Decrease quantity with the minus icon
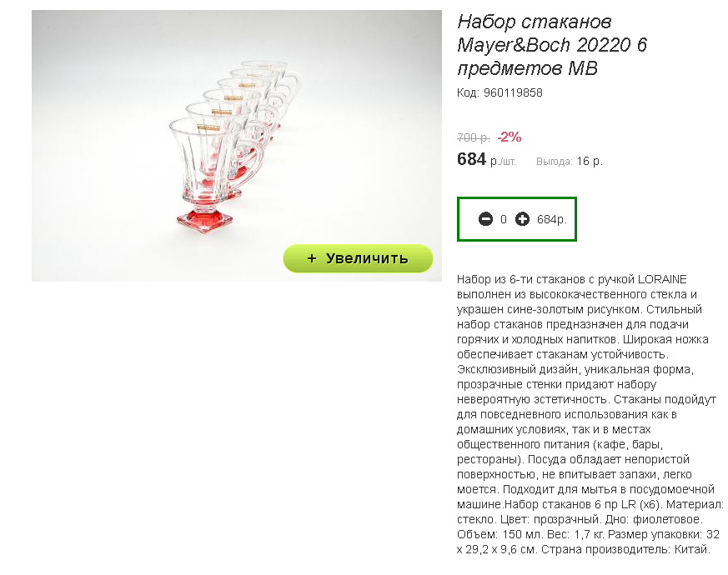The width and height of the screenshot is (728, 575). click(485, 219)
